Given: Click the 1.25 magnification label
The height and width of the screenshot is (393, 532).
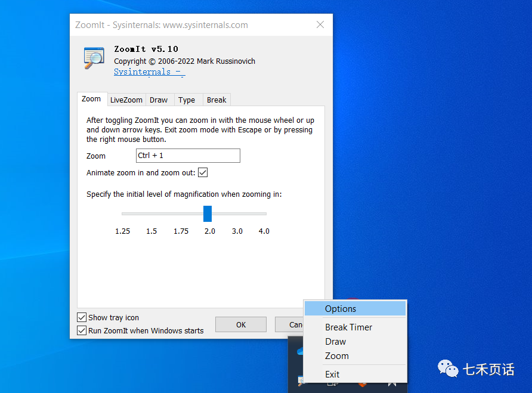Looking at the screenshot, I should [122, 231].
